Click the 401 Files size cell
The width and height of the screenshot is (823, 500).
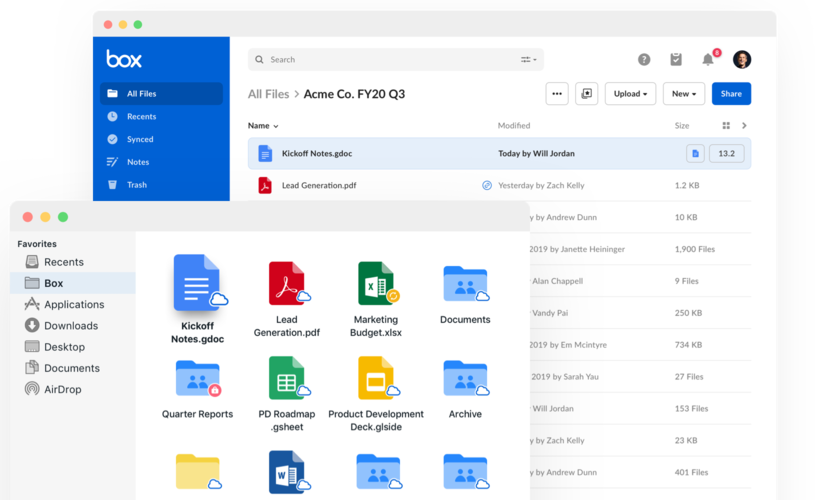point(691,472)
